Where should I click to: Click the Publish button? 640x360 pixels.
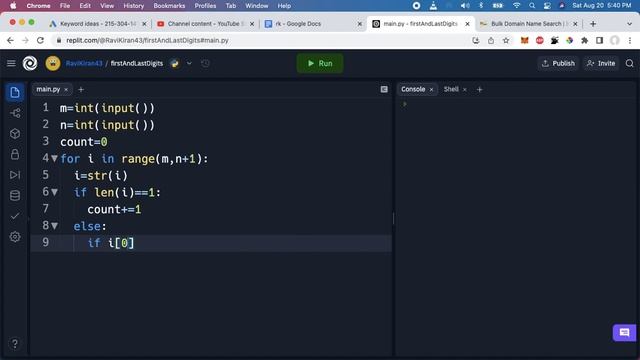[x=558, y=63]
